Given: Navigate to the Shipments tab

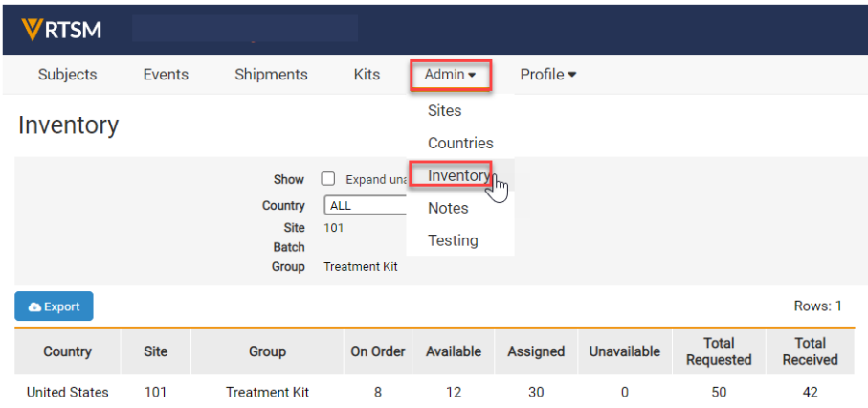Looking at the screenshot, I should coord(271,75).
